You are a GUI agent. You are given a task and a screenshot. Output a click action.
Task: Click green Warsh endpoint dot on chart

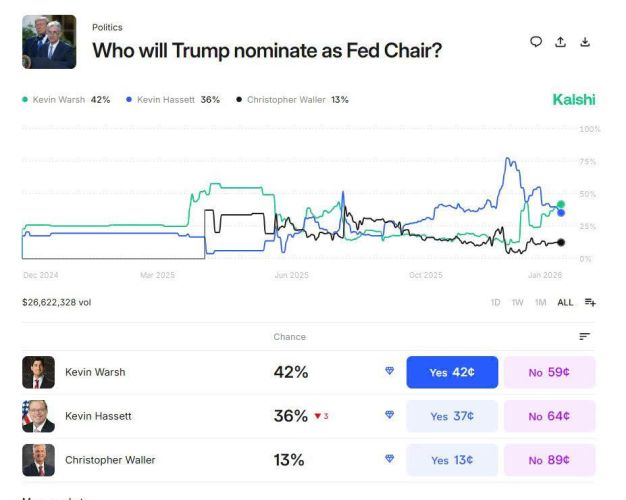pos(561,204)
